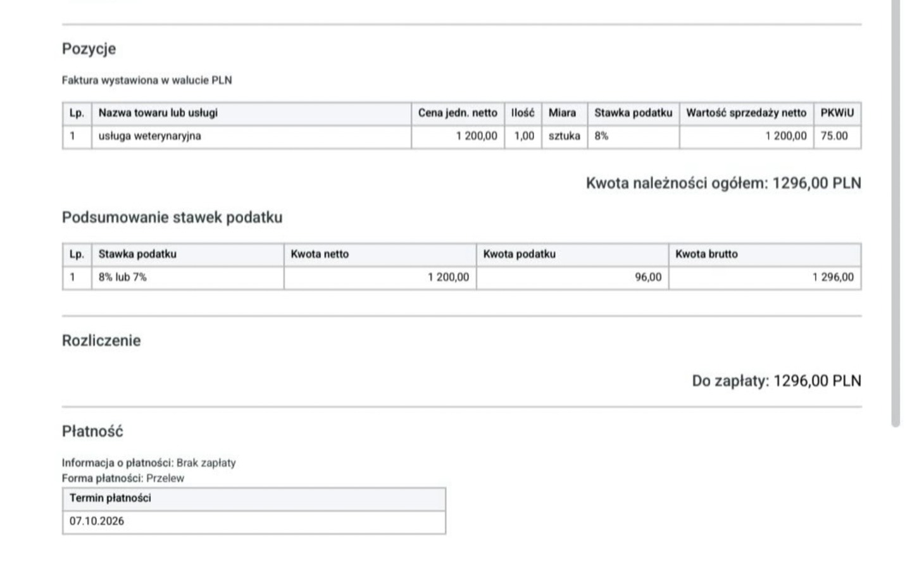Viewport: 924px width, 577px height.
Task: Click the 'Płatność' section heading
Action: 92,431
